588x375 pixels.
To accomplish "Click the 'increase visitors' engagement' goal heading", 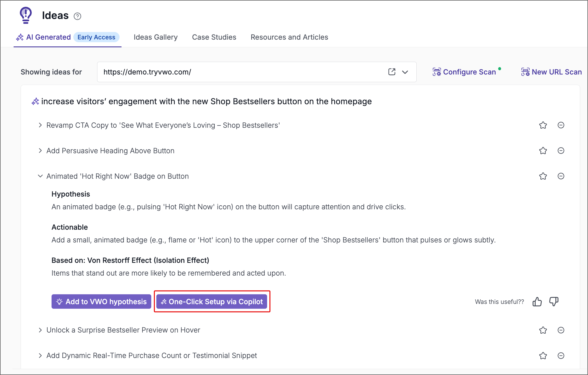I will (206, 101).
